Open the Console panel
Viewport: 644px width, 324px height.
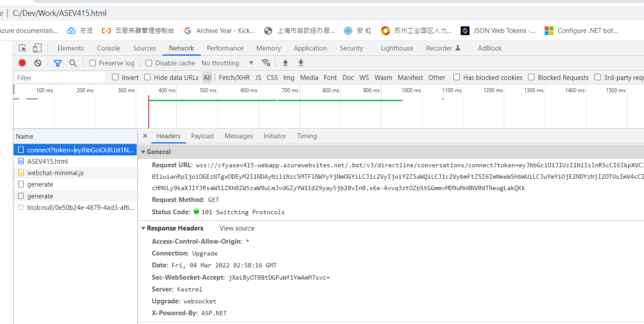[108, 48]
